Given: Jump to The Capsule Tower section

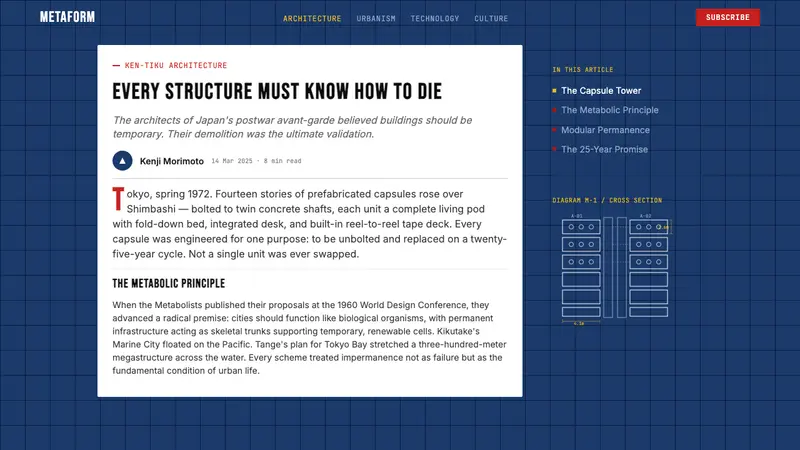Looking at the screenshot, I should tap(601, 91).
